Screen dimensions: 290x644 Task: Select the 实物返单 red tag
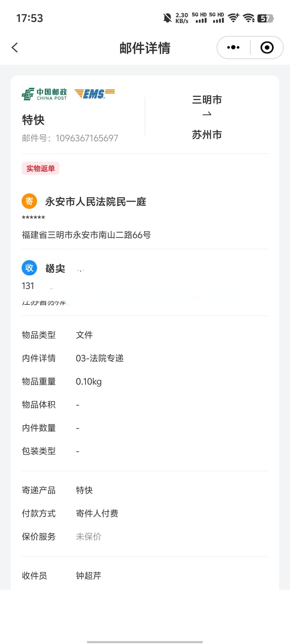pos(41,168)
